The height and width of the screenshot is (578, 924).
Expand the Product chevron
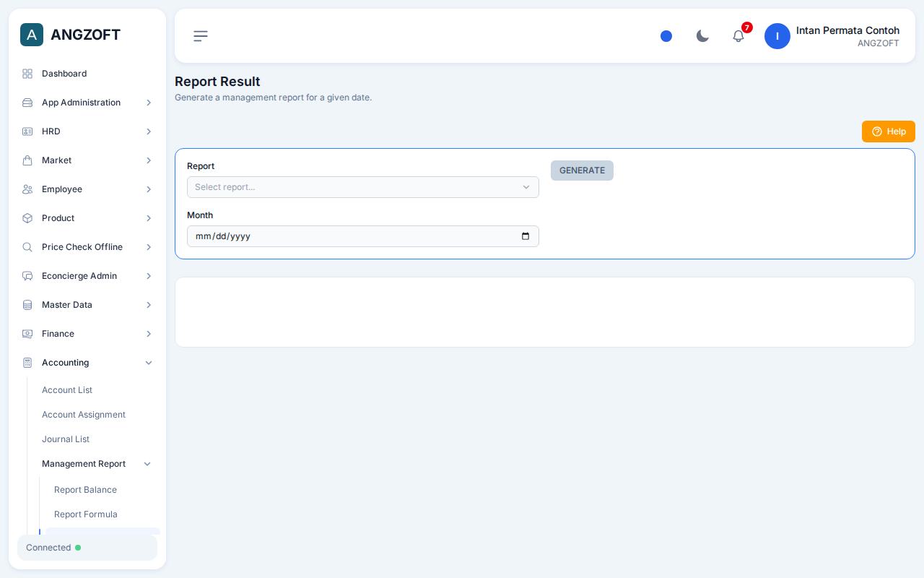(x=149, y=218)
